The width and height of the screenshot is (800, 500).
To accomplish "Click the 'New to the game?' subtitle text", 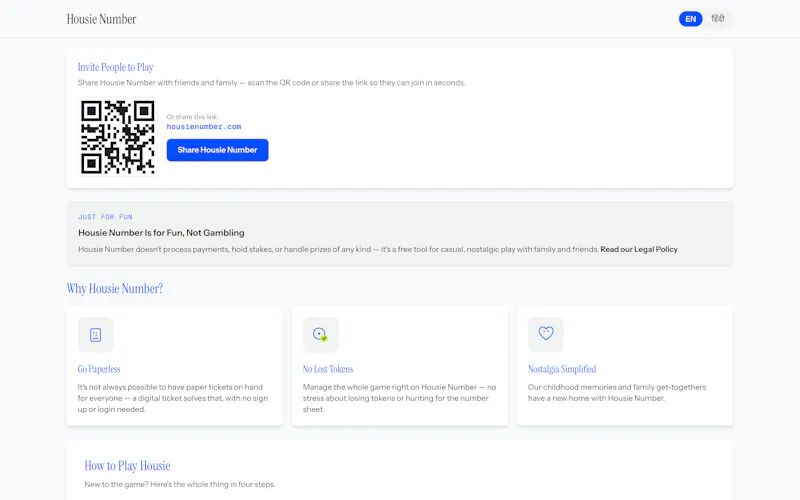I will point(180,484).
